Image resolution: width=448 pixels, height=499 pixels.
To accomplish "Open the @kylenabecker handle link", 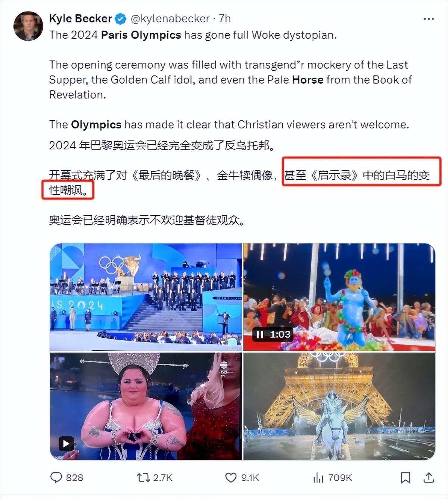I will tap(169, 18).
